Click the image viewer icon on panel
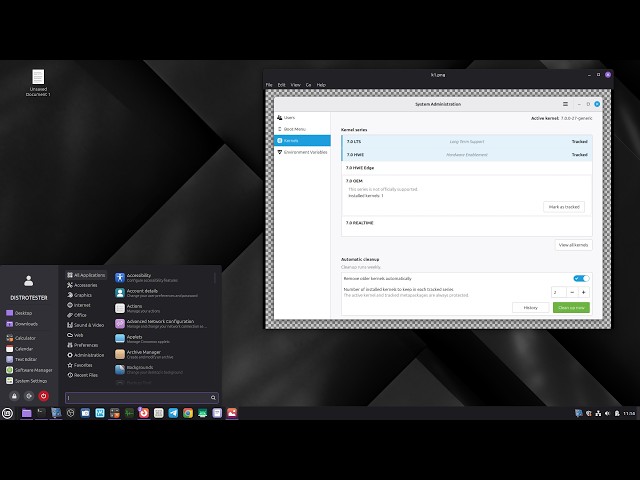The image size is (640, 480). click(x=232, y=413)
